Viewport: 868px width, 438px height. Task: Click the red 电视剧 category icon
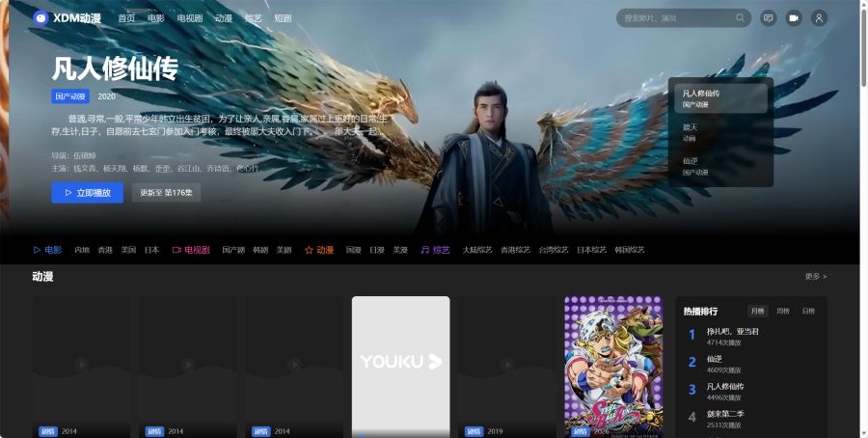pyautogui.click(x=176, y=250)
